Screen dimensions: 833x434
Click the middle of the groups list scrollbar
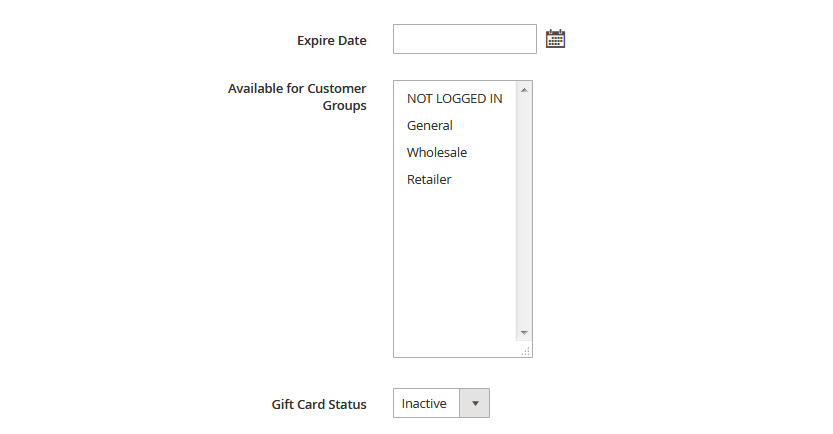point(524,211)
